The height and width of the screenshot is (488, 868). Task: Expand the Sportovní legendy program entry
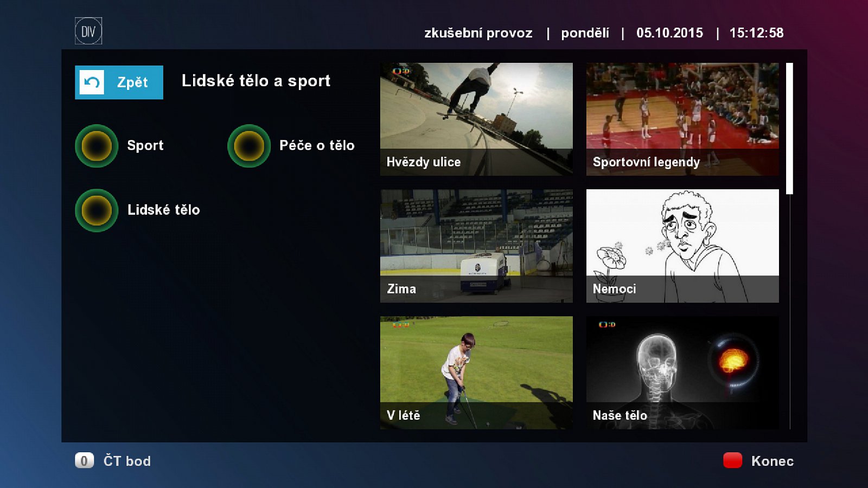coord(682,119)
